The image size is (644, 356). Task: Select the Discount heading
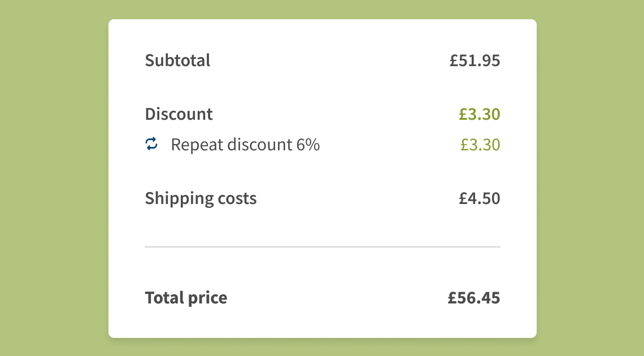pos(179,114)
